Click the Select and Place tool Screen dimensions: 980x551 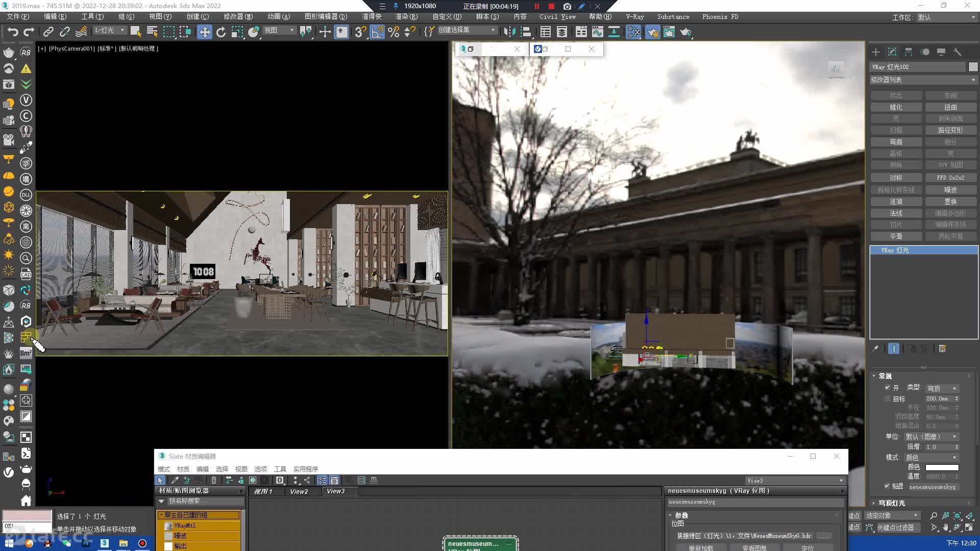pyautogui.click(x=254, y=32)
